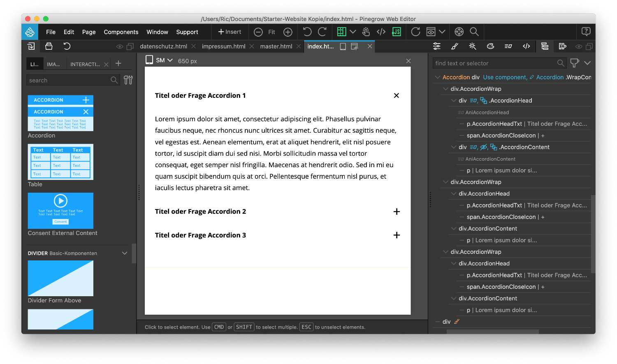This screenshot has height=364, width=617.
Task: Click the Pinegrow pinecone logo icon
Action: [x=30, y=32]
